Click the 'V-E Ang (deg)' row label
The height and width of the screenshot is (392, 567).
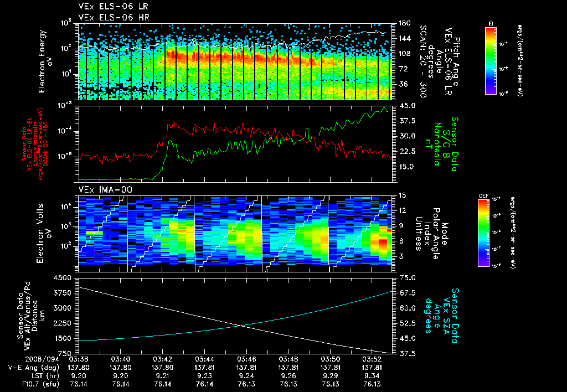pyautogui.click(x=34, y=368)
